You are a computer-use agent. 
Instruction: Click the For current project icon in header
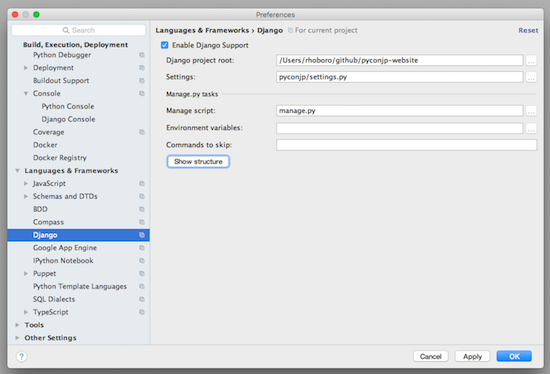(x=290, y=31)
